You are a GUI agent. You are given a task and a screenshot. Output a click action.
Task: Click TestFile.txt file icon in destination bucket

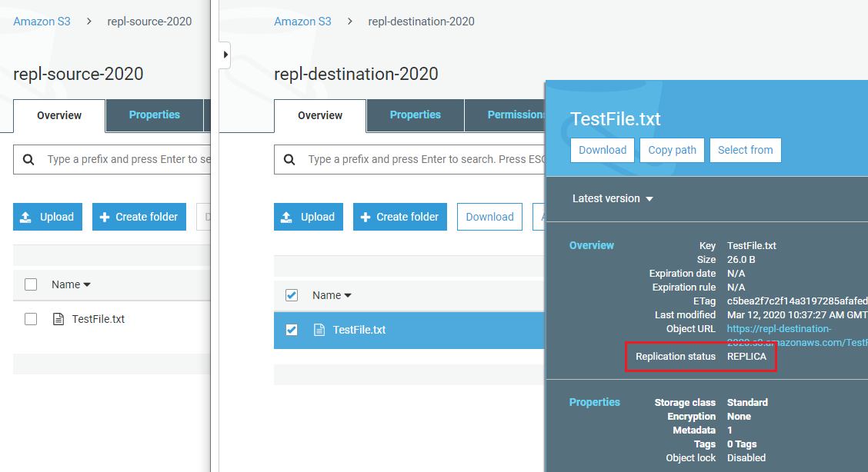pyautogui.click(x=319, y=330)
